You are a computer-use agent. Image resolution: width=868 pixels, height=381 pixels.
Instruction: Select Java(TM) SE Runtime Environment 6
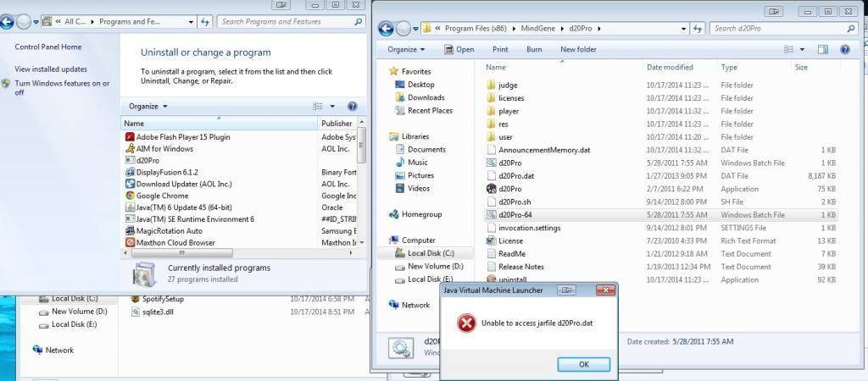[x=195, y=219]
